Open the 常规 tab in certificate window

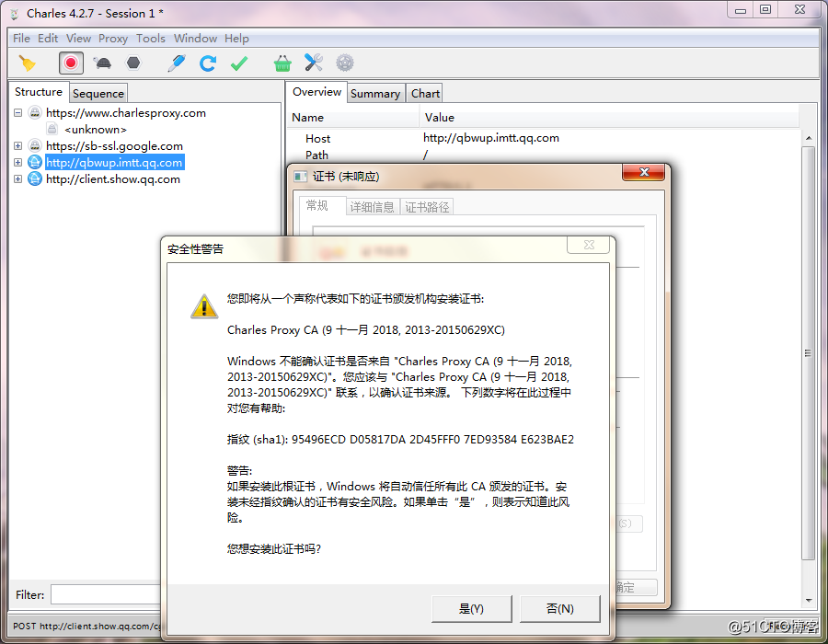(323, 205)
